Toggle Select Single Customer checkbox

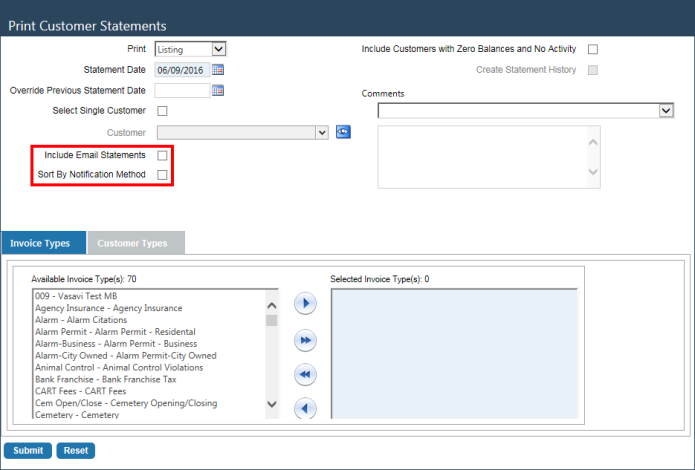pos(163,111)
